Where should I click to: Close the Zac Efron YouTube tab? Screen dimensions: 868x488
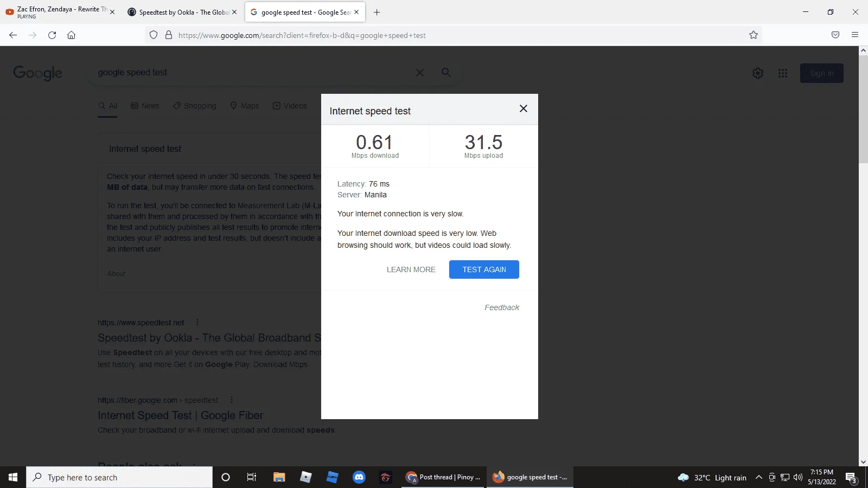click(x=112, y=12)
